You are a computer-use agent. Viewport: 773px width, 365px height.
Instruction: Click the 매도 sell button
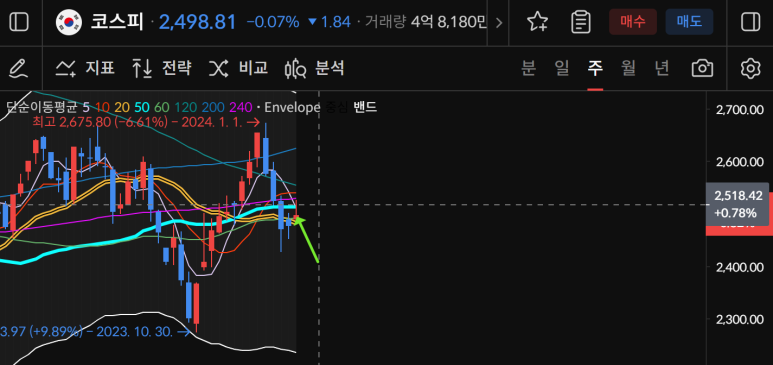[689, 22]
